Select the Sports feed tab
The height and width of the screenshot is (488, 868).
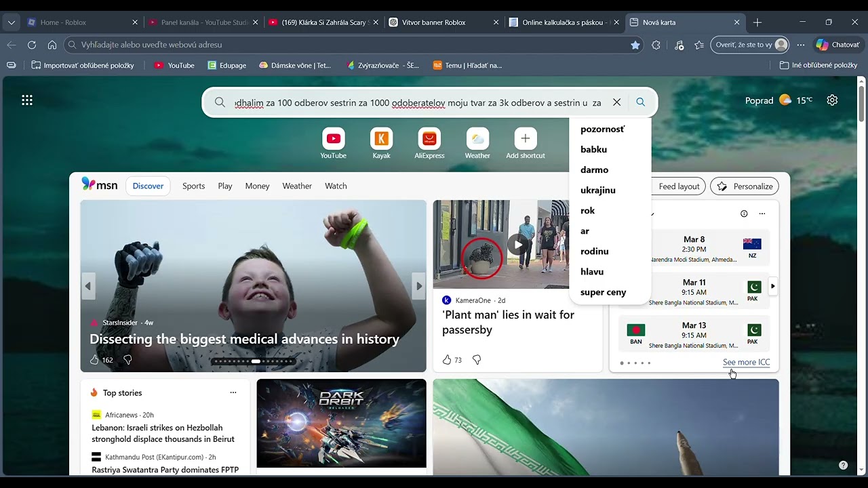click(x=193, y=186)
